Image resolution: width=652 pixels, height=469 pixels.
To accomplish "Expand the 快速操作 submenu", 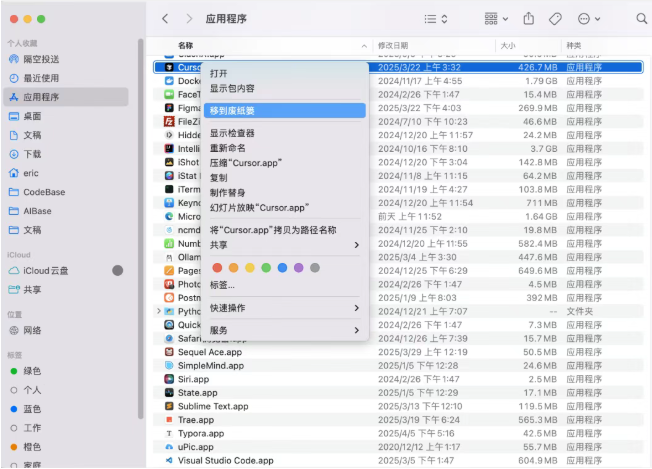I will [285, 308].
